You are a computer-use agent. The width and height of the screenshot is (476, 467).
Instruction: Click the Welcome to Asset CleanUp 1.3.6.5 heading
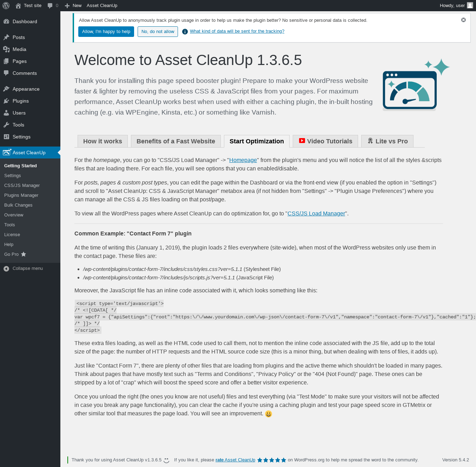click(188, 60)
